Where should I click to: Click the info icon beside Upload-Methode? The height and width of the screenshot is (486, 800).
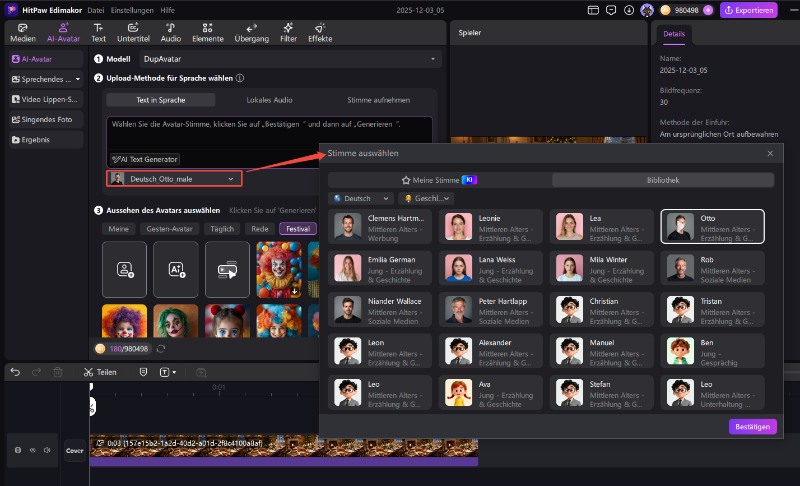(x=240, y=78)
